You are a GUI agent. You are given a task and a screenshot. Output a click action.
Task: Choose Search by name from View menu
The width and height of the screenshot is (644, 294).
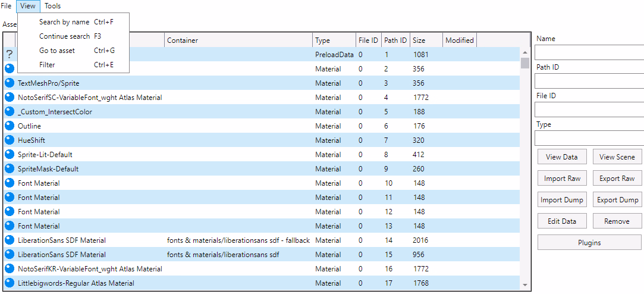click(64, 22)
